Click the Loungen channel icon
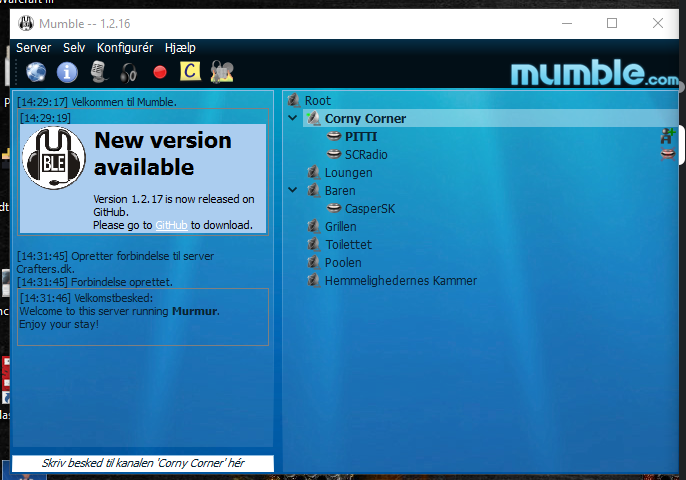 point(314,172)
